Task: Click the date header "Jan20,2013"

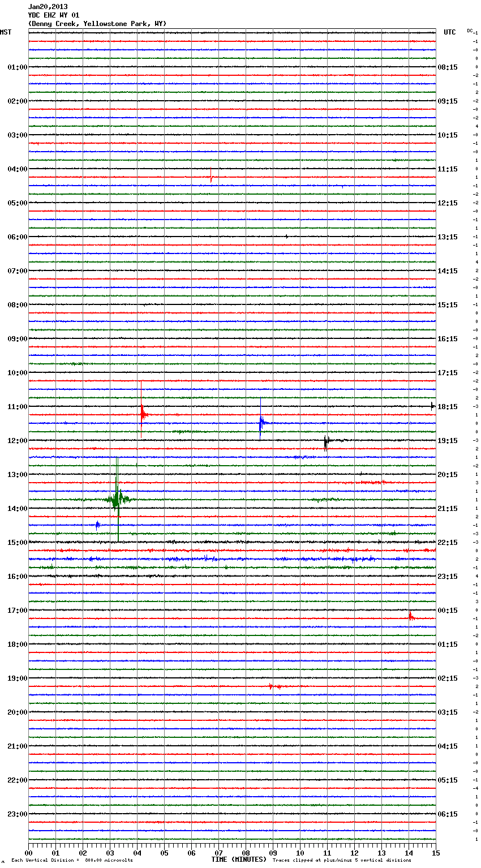Action: coord(48,7)
